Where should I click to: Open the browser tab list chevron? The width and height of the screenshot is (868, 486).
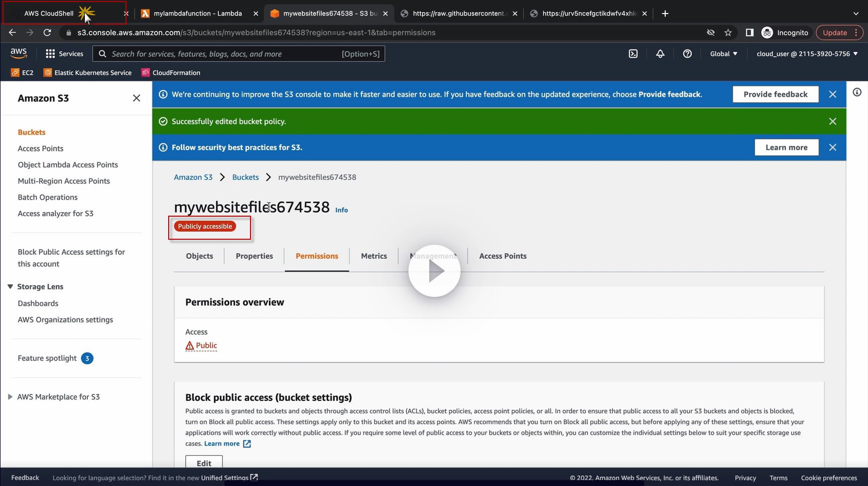pyautogui.click(x=856, y=14)
